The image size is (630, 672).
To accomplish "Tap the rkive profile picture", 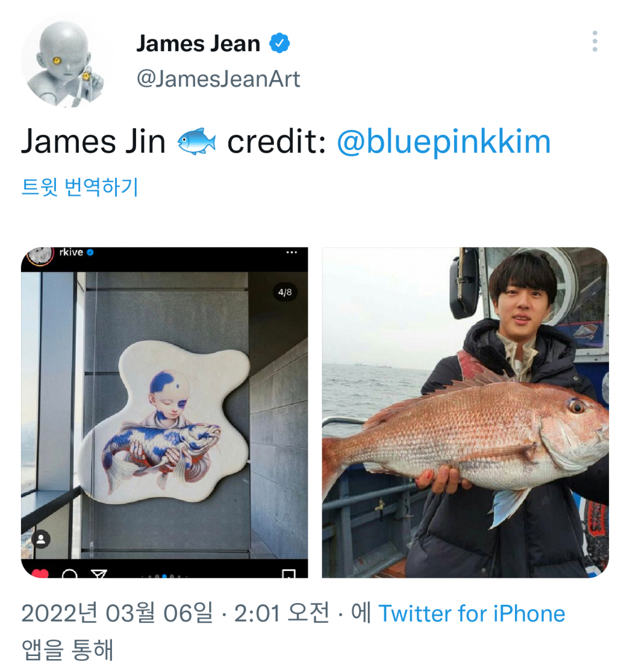I will [x=40, y=256].
